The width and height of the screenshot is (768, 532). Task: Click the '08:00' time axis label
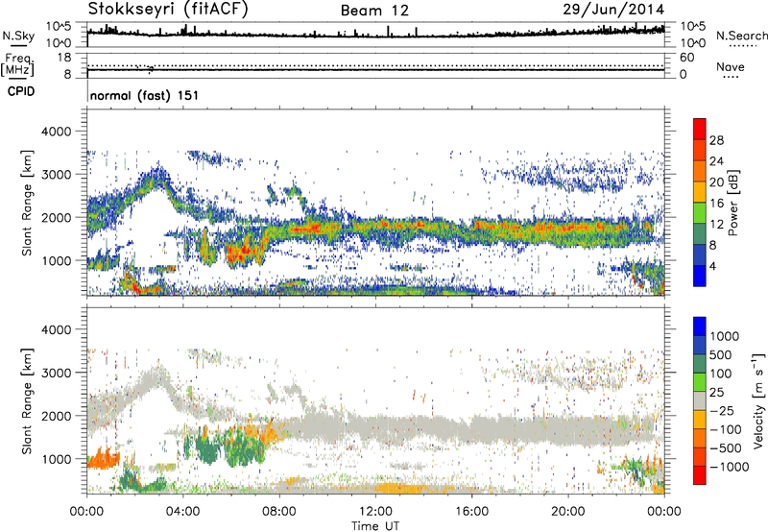pos(279,512)
